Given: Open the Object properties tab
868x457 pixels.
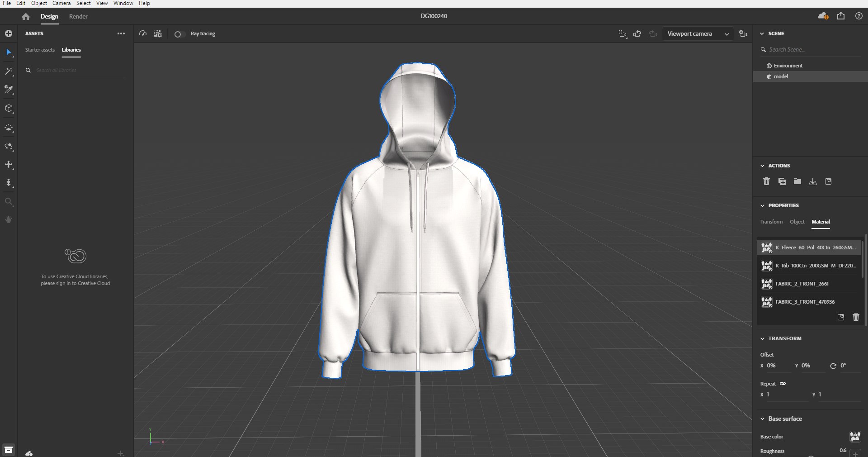Looking at the screenshot, I should pos(797,222).
